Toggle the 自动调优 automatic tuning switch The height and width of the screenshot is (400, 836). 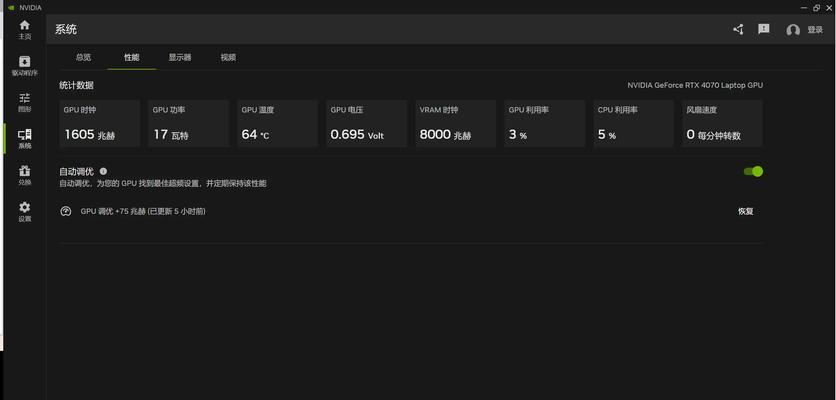(753, 171)
